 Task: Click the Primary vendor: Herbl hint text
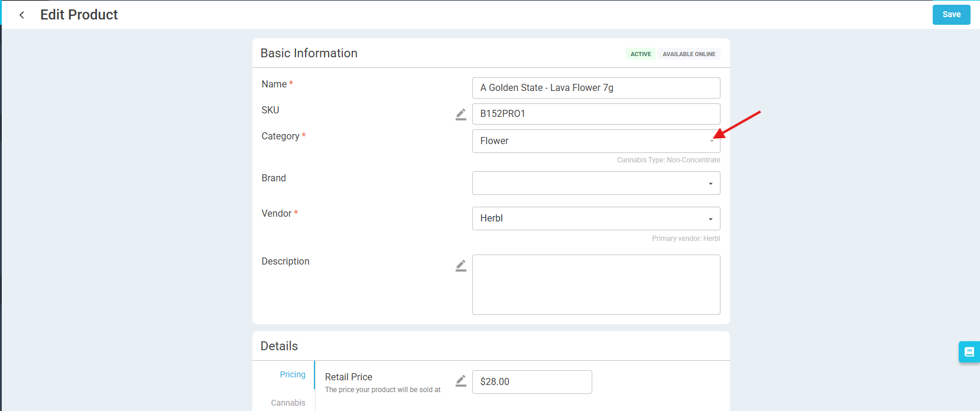686,239
